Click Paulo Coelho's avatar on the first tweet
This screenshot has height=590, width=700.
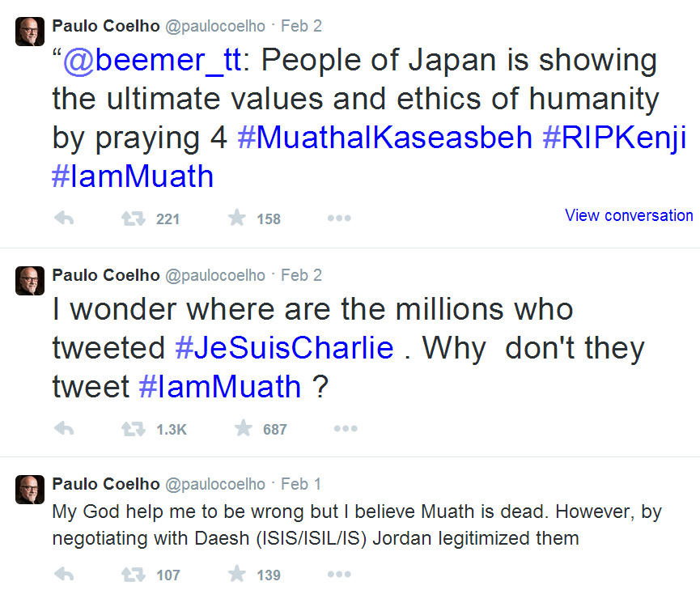tap(30, 32)
